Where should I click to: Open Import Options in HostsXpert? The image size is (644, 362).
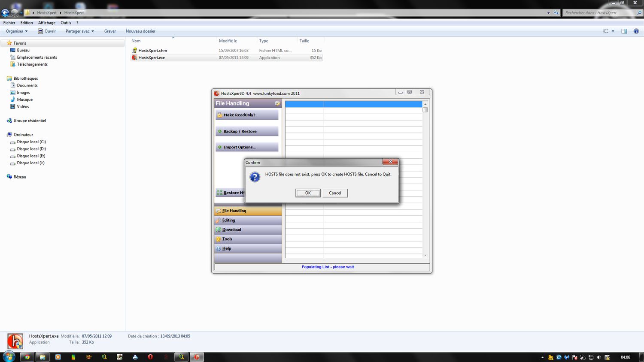coord(247,147)
